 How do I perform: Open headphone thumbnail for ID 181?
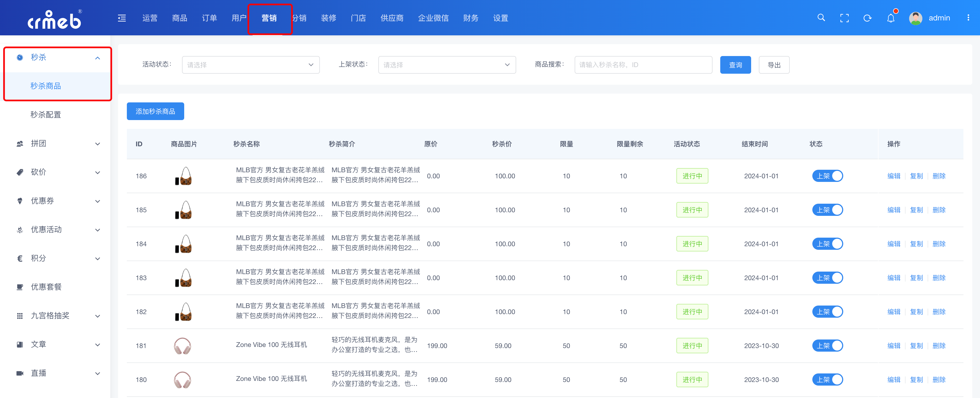click(183, 346)
